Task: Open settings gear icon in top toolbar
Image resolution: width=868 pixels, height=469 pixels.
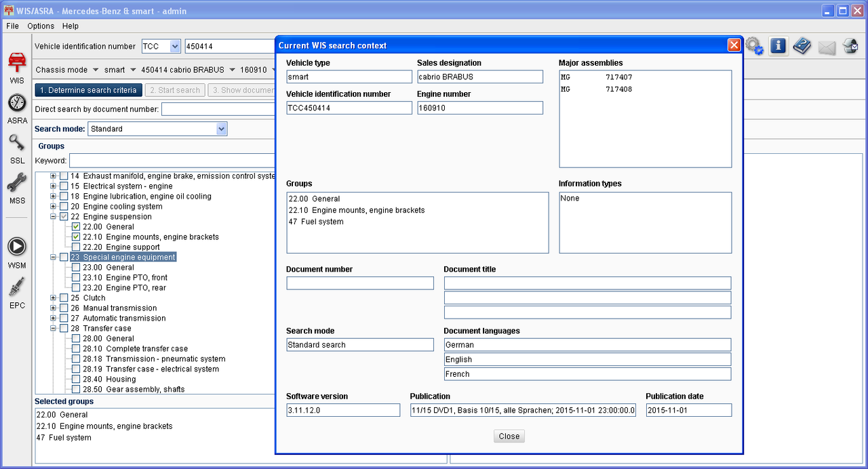Action: (x=754, y=46)
